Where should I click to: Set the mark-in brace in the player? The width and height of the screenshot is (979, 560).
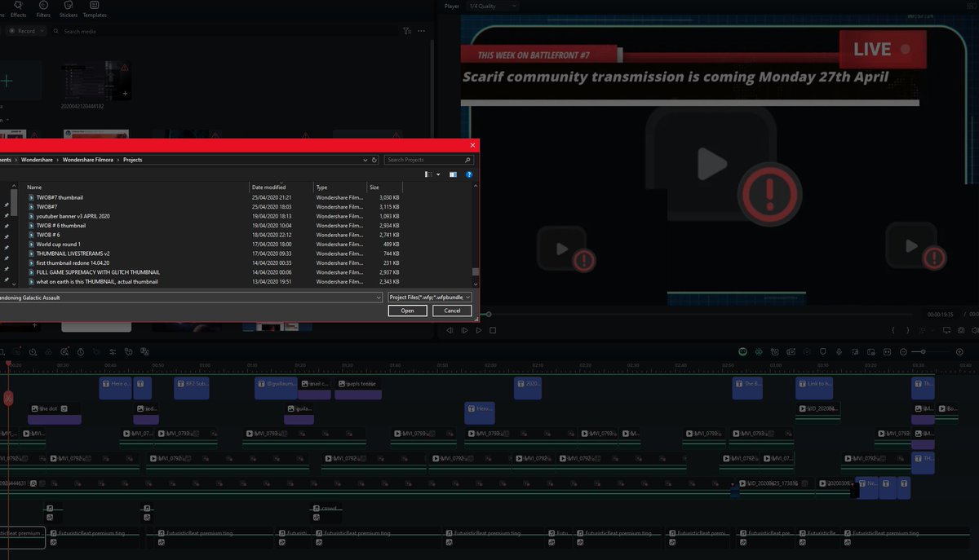click(894, 330)
